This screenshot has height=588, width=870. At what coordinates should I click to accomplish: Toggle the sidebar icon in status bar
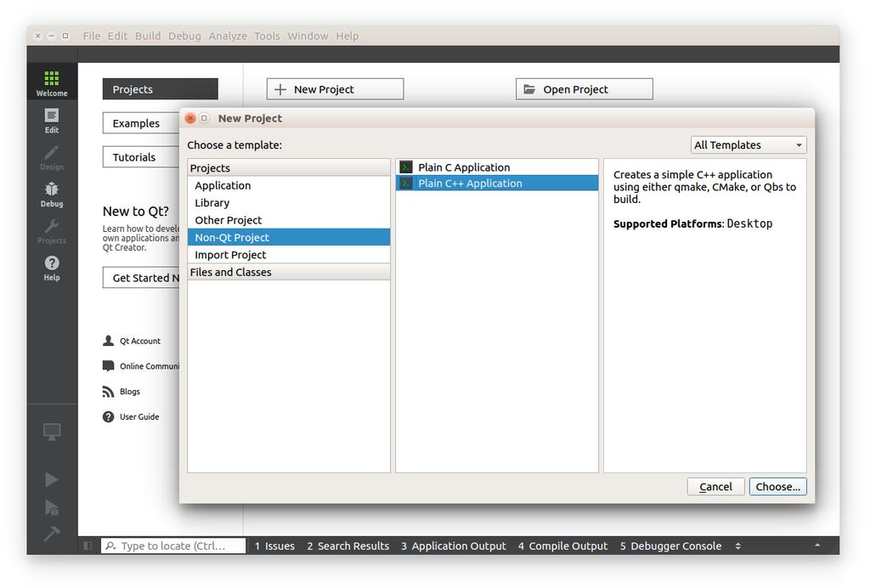pyautogui.click(x=88, y=546)
